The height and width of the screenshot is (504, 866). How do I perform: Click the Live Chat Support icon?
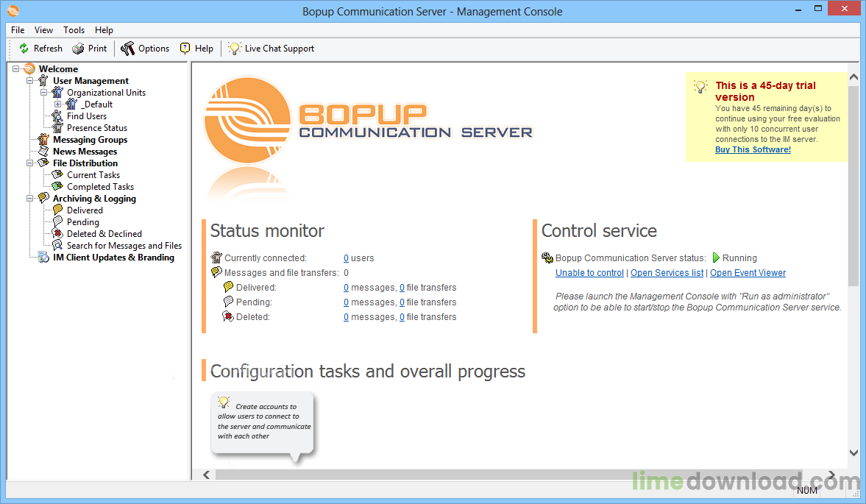click(235, 49)
